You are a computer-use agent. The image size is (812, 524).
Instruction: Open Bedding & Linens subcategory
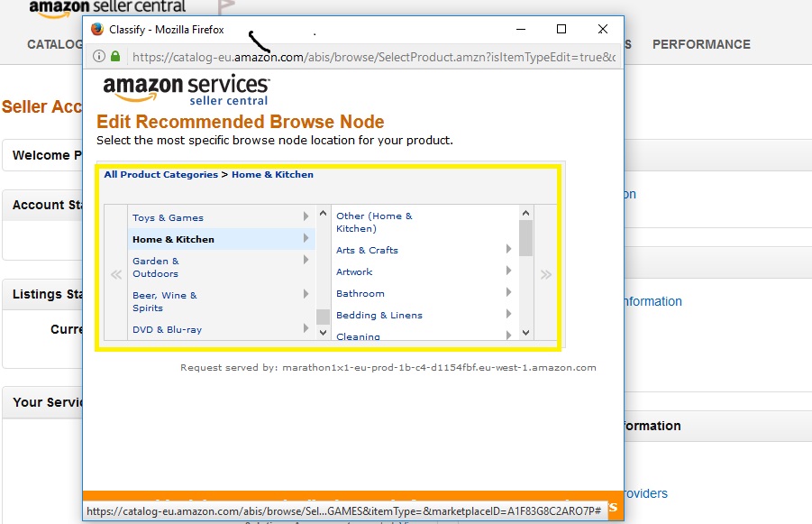pyautogui.click(x=379, y=315)
